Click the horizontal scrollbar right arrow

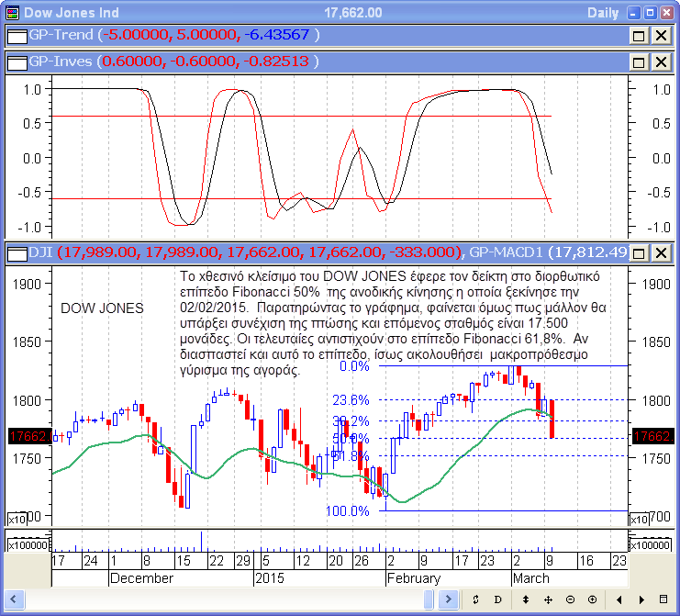point(448,599)
